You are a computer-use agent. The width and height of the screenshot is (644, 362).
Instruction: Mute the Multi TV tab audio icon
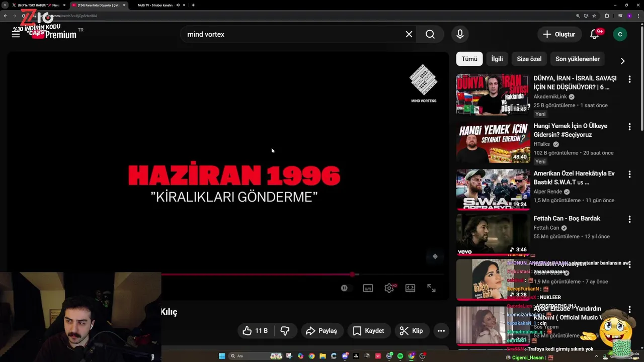click(178, 5)
